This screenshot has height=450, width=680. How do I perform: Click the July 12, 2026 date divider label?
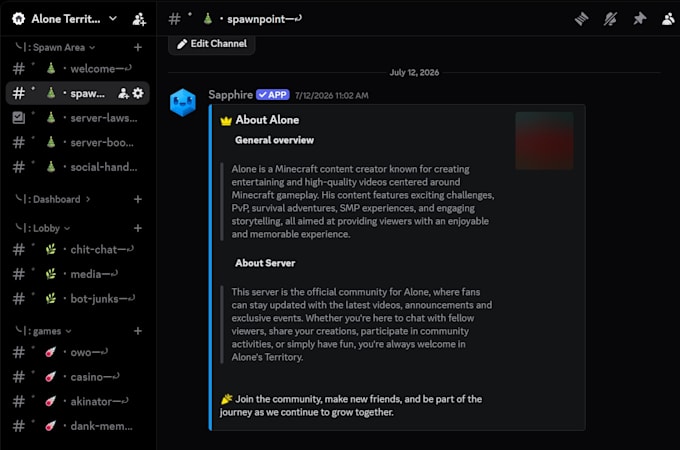click(x=414, y=72)
